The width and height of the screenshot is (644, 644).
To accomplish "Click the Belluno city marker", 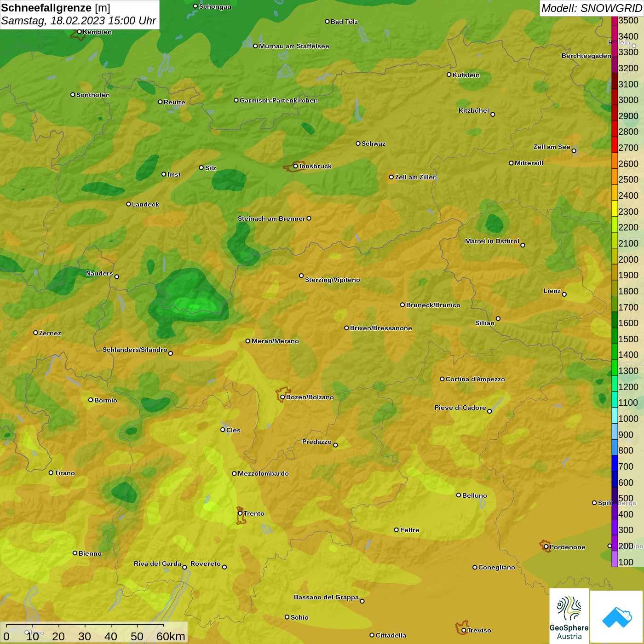I will 459,495.
